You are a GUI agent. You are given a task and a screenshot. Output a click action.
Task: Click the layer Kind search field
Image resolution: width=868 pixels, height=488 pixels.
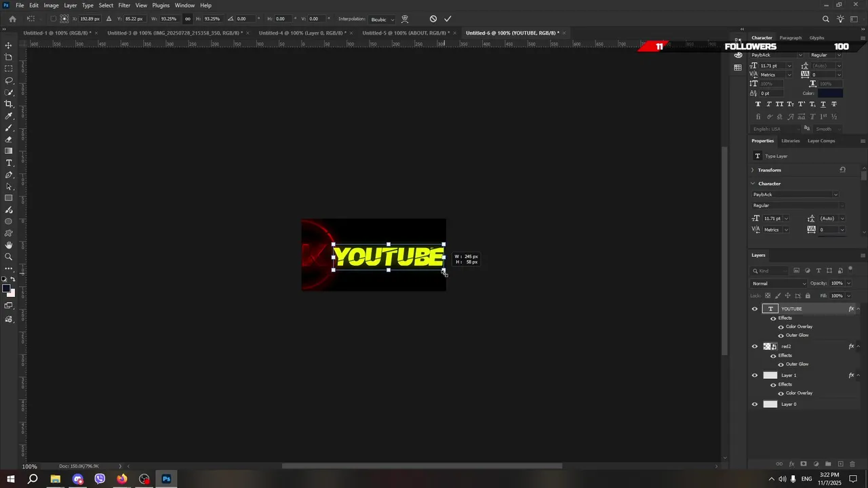pyautogui.click(x=770, y=270)
